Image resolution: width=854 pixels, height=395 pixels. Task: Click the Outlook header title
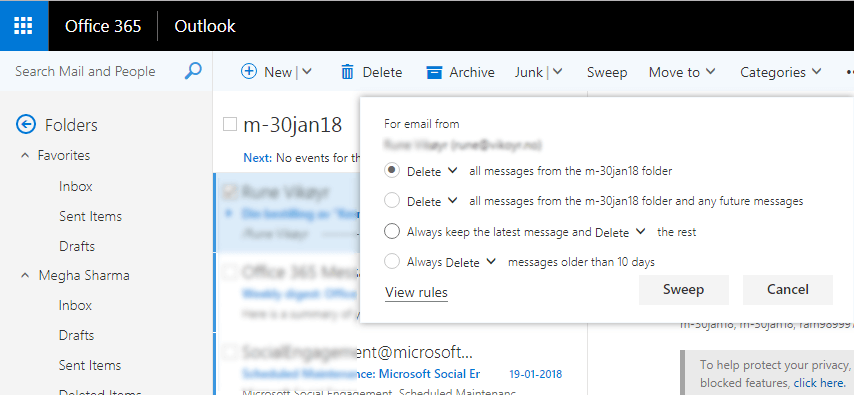click(x=205, y=26)
